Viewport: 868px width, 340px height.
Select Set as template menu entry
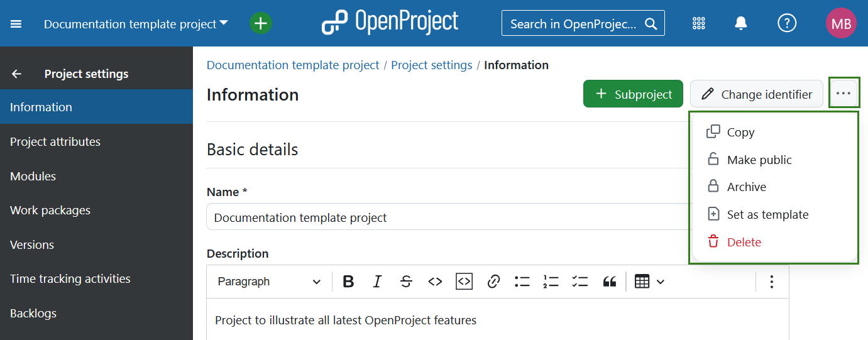pyautogui.click(x=774, y=214)
